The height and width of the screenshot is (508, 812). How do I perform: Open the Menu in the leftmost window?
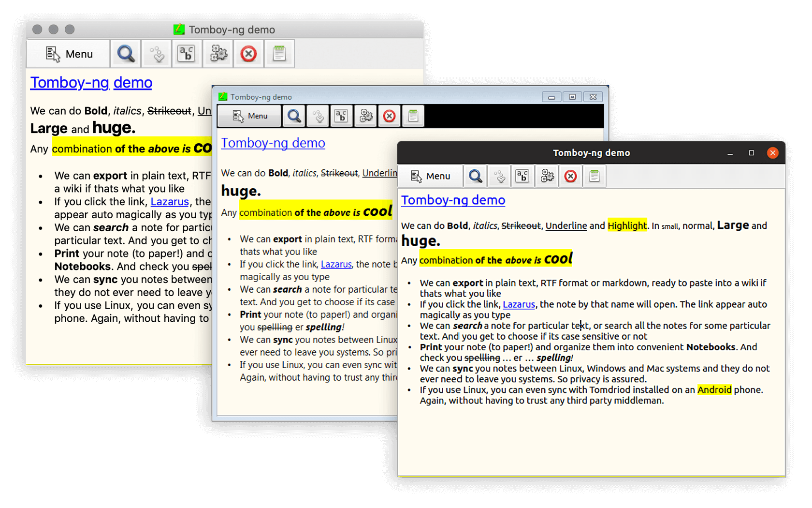[x=68, y=54]
